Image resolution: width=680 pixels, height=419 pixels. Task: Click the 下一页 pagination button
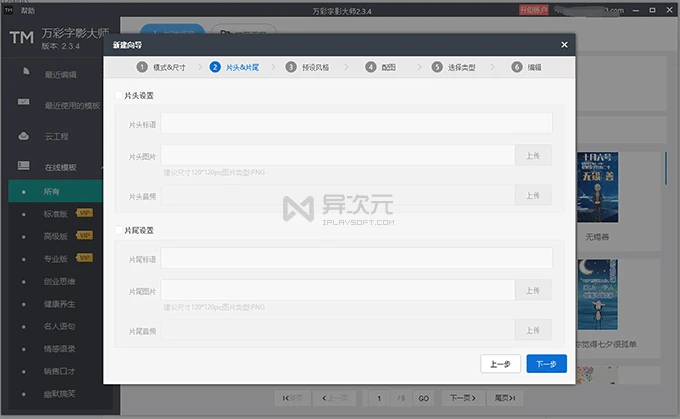click(463, 398)
